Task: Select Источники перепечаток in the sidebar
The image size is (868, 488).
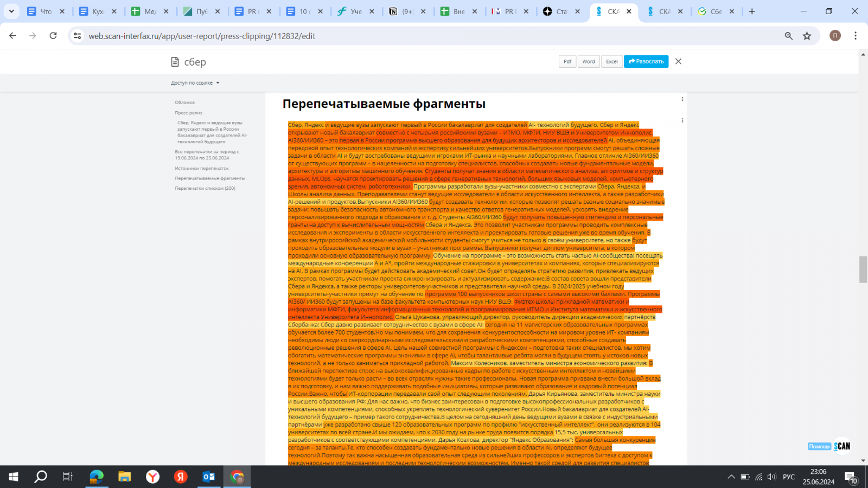Action: click(x=201, y=169)
